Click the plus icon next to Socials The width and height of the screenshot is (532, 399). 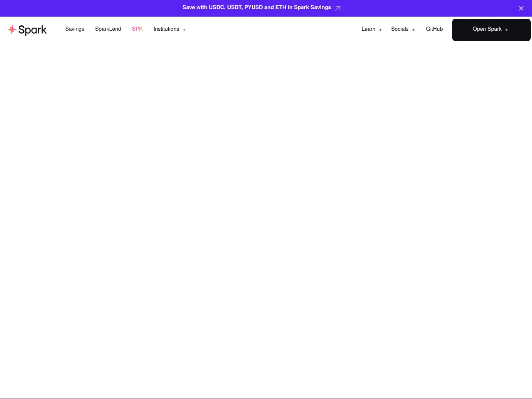[x=413, y=30]
